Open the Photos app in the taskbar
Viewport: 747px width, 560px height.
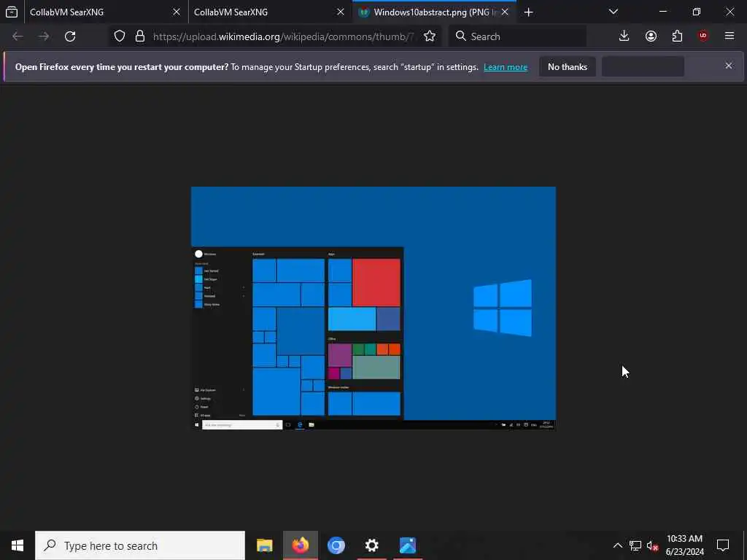(408, 545)
